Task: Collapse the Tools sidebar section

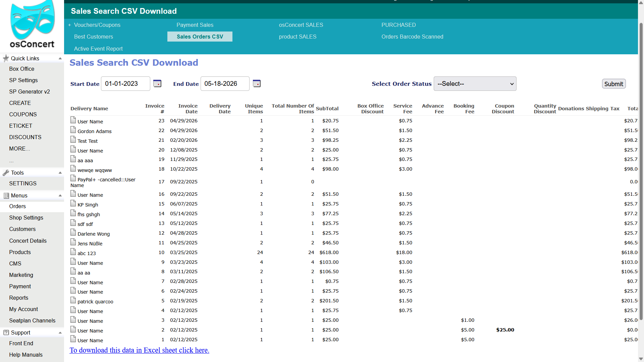Action: [x=60, y=173]
